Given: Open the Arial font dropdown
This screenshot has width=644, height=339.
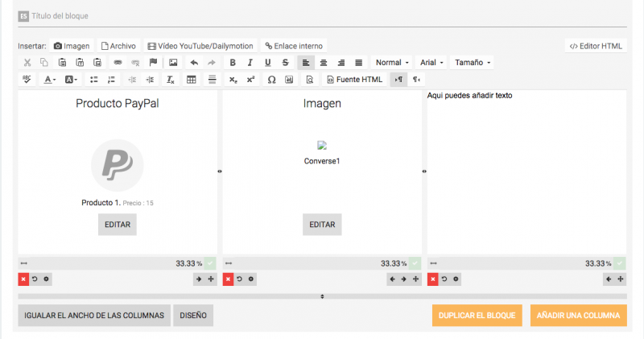Looking at the screenshot, I should click(431, 63).
